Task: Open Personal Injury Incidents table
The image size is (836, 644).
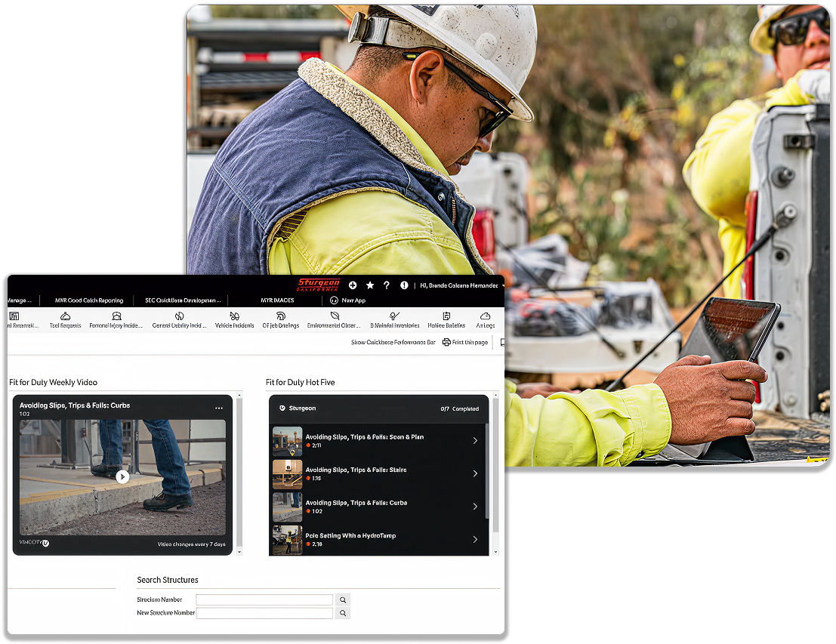Action: click(116, 320)
